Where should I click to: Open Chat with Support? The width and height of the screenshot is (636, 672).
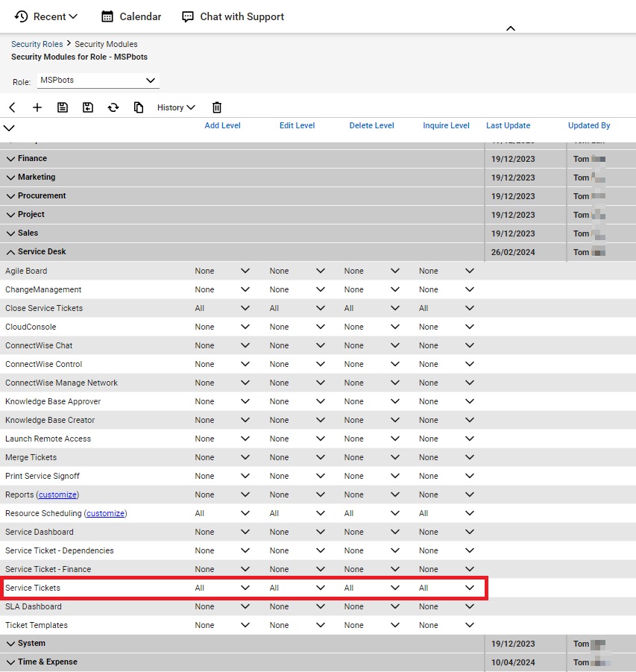click(x=233, y=16)
